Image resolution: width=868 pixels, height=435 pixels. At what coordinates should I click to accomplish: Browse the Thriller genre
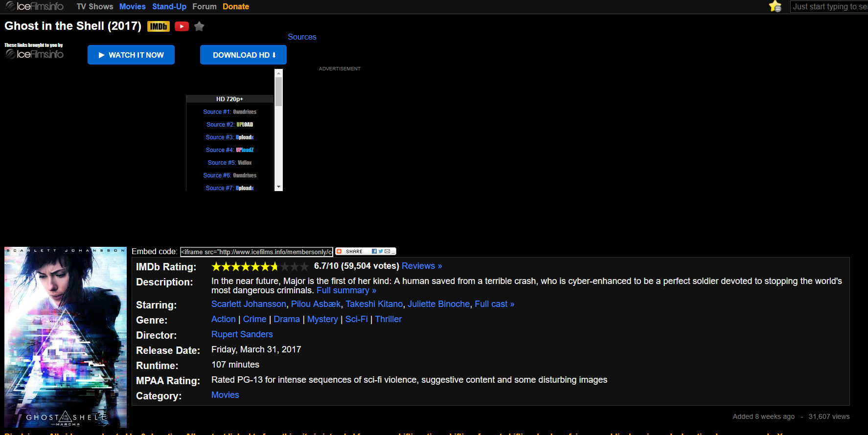(388, 319)
